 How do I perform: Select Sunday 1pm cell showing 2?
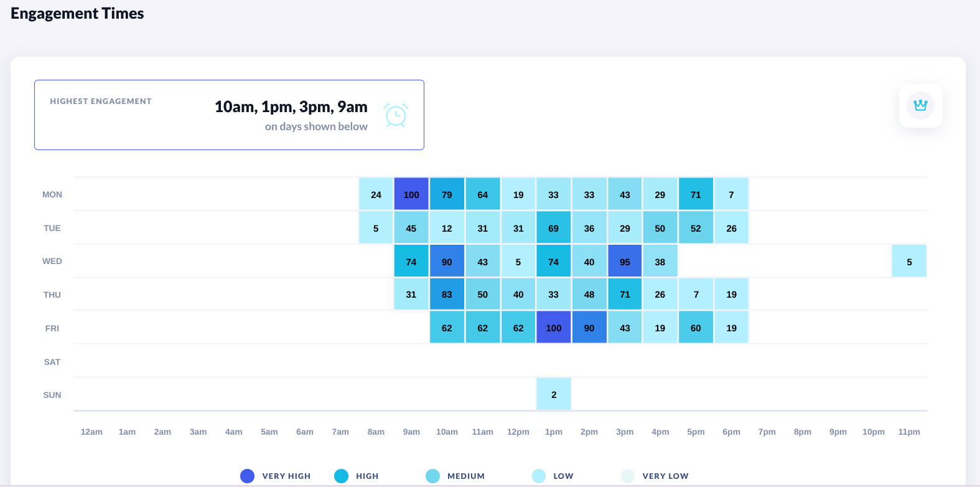click(x=553, y=394)
